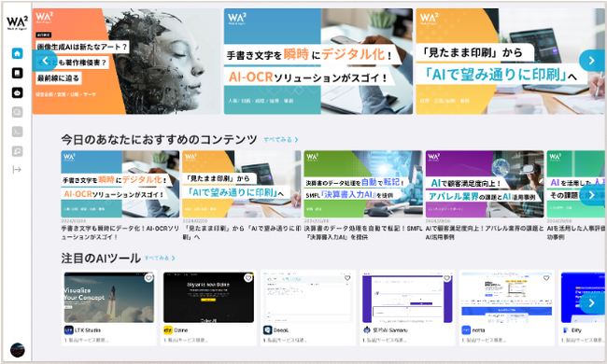Image resolution: width=607 pixels, height=364 pixels.
Task: Click the DeepL logo icon
Action: (267, 330)
